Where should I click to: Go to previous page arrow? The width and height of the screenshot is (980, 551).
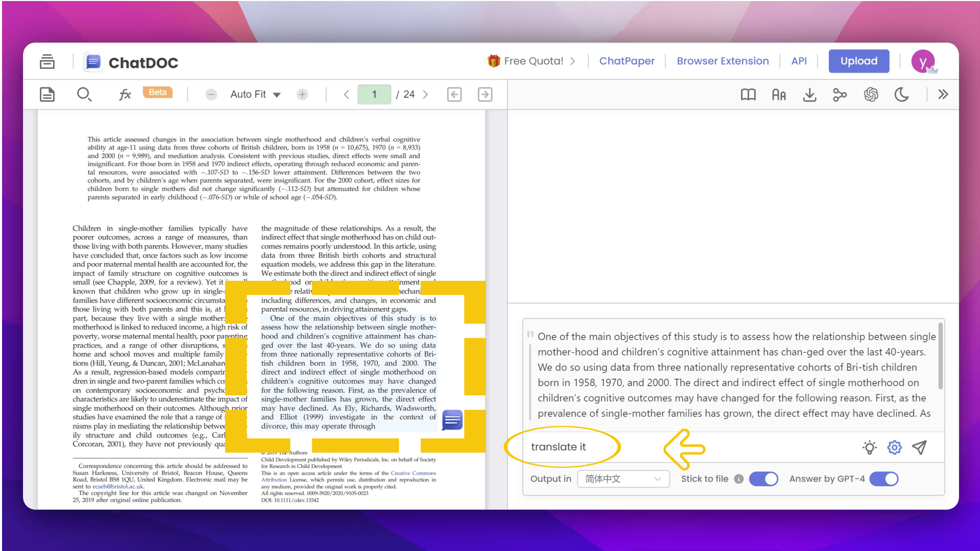[347, 94]
